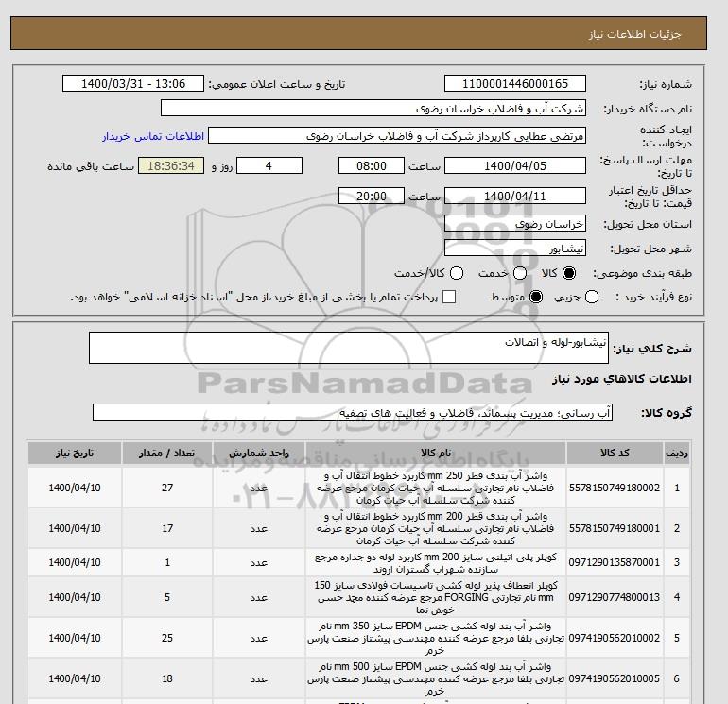The width and height of the screenshot is (728, 704).
Task: Click the goods group آب رسانی field
Action: pos(353,412)
